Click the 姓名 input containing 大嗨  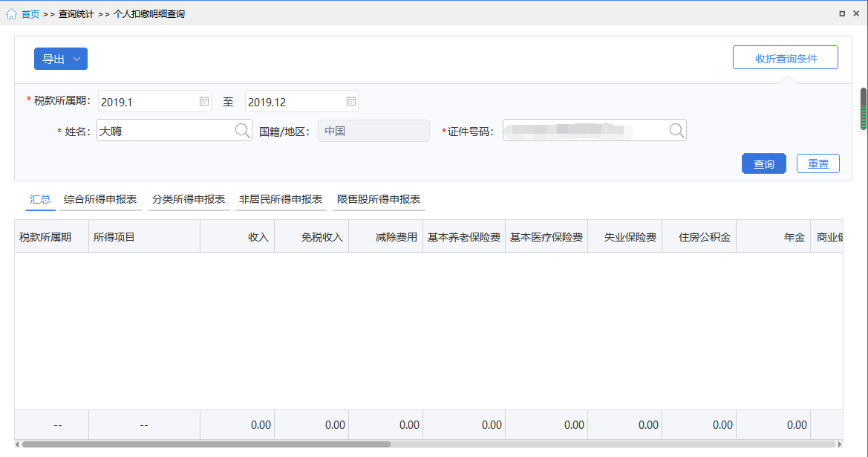174,131
